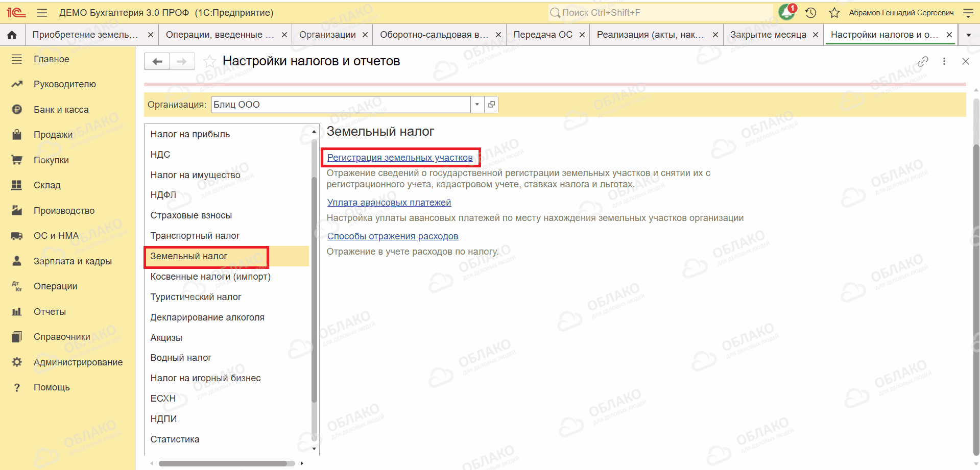The height and width of the screenshot is (470, 980).
Task: Show the list of all open tabs
Action: coord(969,35)
